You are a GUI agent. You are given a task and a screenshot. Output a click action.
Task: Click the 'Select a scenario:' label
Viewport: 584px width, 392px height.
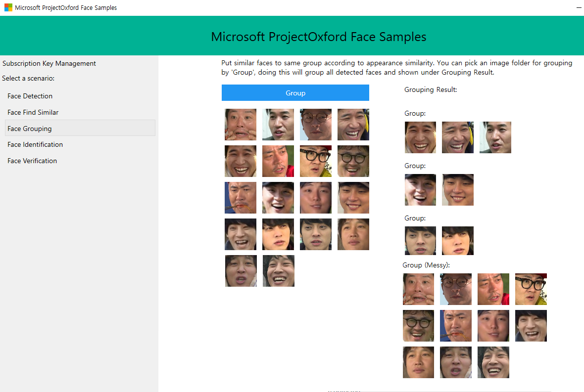pyautogui.click(x=28, y=78)
